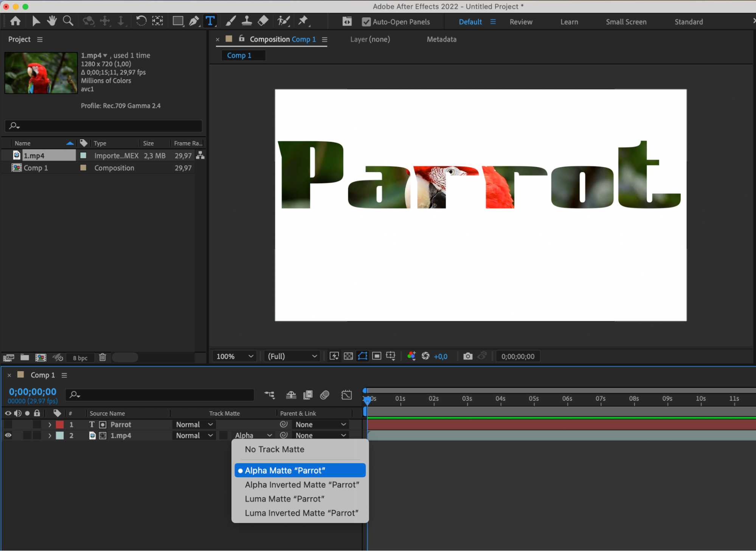Select the Puppet Pin tool

(303, 21)
